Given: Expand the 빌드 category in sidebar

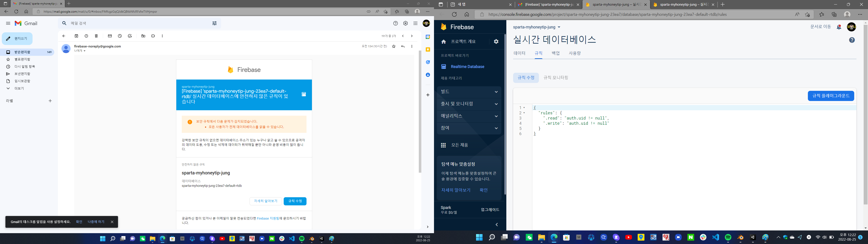Looking at the screenshot, I should (469, 92).
